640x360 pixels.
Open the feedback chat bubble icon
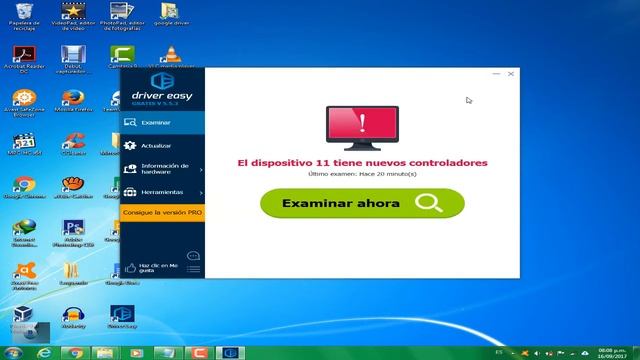point(193,256)
